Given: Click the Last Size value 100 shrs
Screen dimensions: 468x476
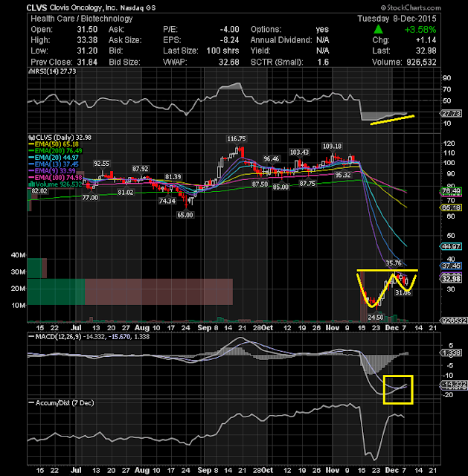Looking at the screenshot, I should [x=223, y=51].
